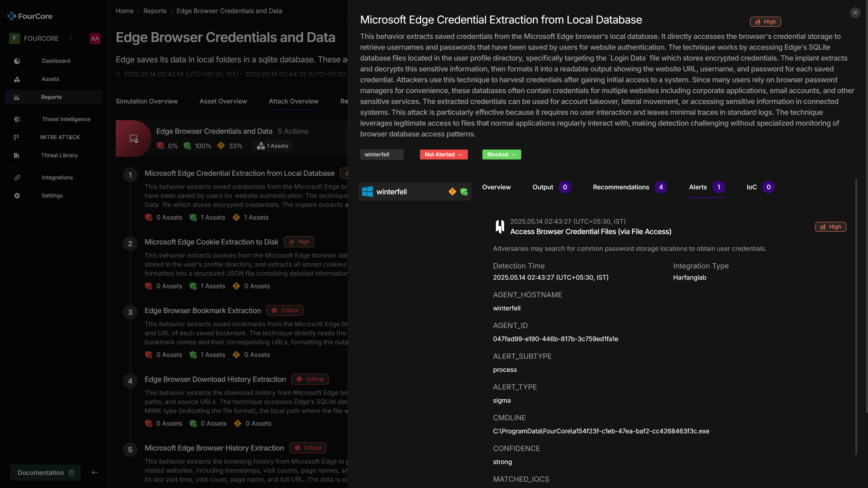
Task: Open Edge Browser Bookmark Extraction action
Action: pyautogui.click(x=203, y=310)
